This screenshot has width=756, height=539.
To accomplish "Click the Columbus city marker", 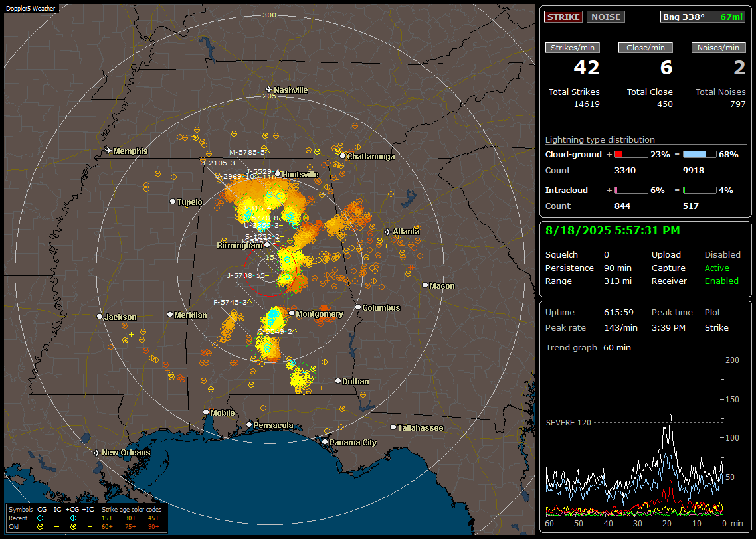I will (358, 307).
